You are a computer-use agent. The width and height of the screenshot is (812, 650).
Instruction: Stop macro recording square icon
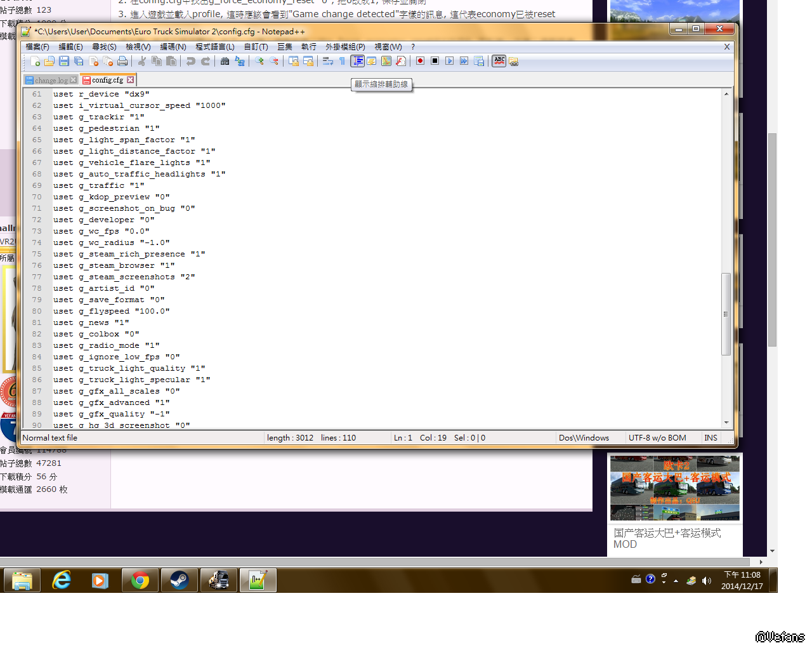(435, 61)
